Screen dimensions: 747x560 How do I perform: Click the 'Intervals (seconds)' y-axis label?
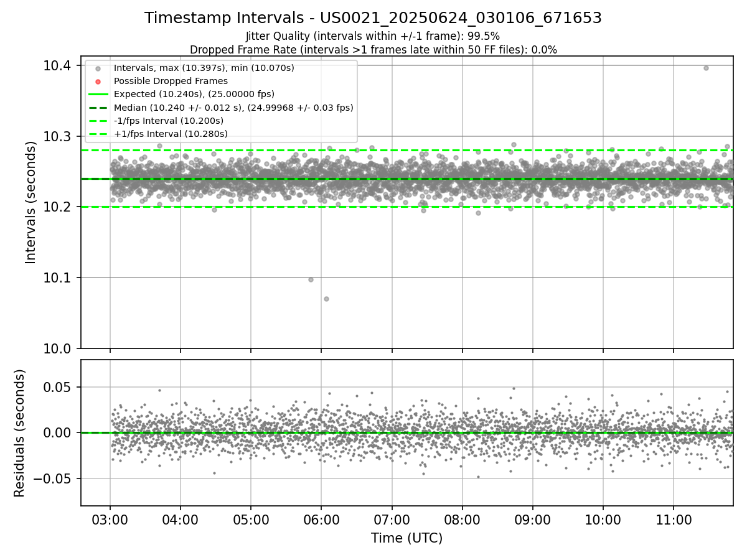coord(31,202)
